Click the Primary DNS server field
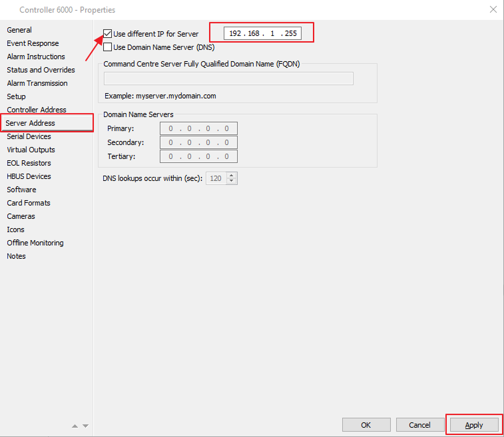 click(198, 128)
